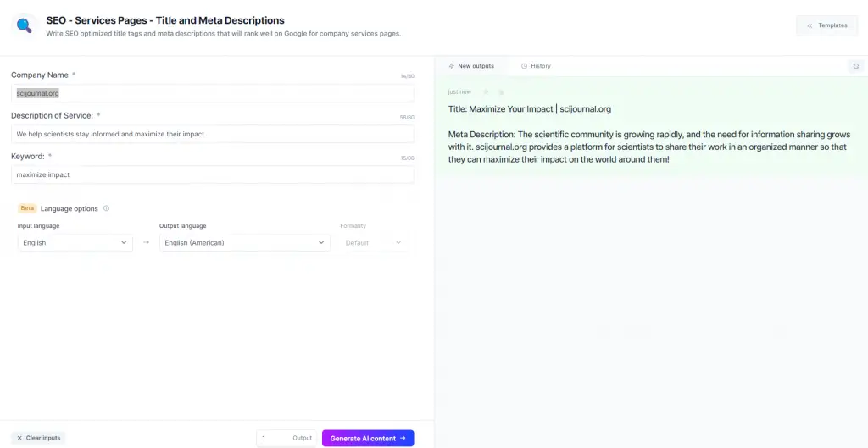Open the History tab
This screenshot has height=448, width=868.
(536, 66)
